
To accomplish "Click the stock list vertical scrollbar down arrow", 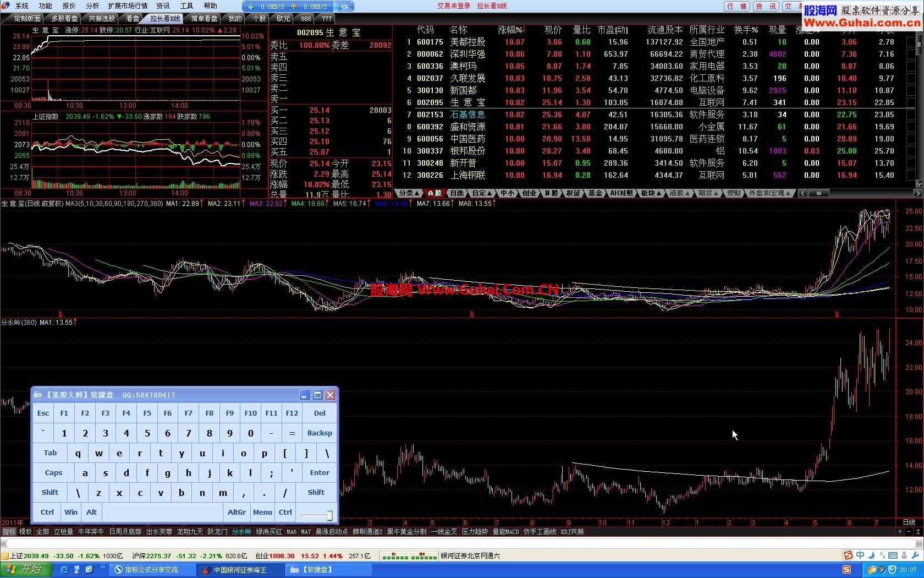I will [919, 184].
